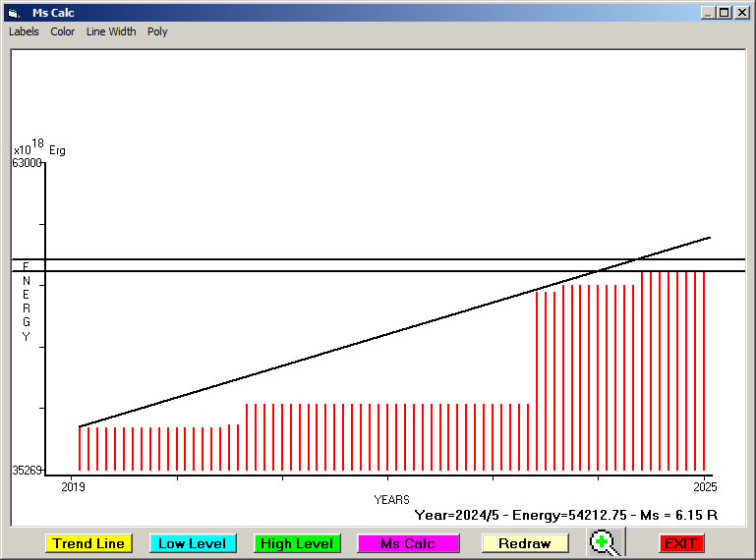
Task: Click the red EXIT button
Action: (680, 543)
